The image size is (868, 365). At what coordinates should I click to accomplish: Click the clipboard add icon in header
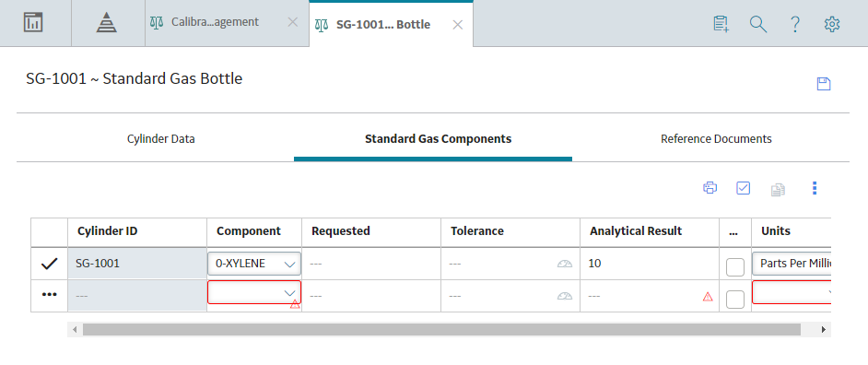721,24
